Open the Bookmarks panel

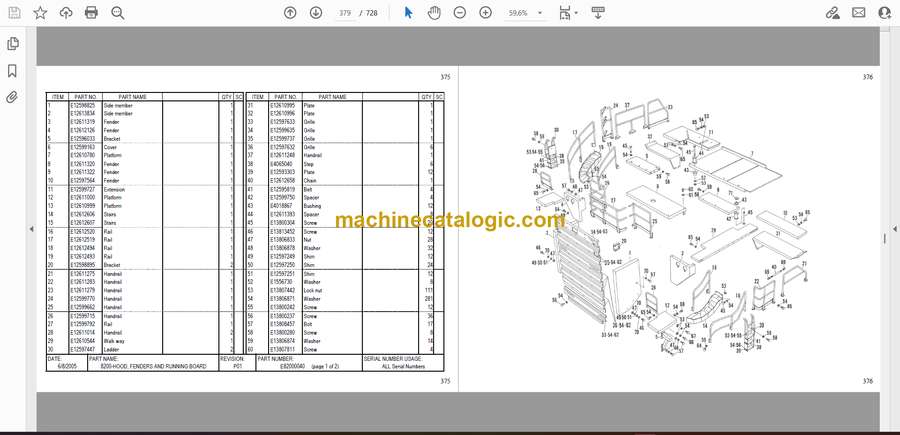click(12, 71)
